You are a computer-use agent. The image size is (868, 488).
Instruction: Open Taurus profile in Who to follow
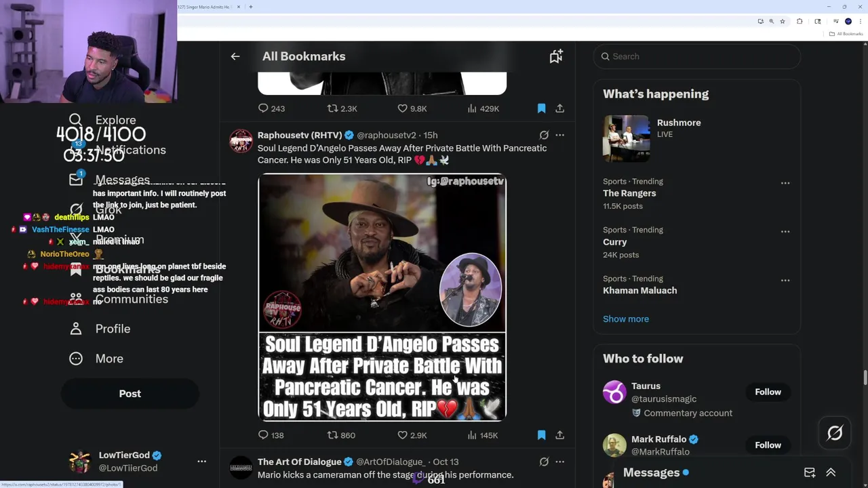pos(646,386)
